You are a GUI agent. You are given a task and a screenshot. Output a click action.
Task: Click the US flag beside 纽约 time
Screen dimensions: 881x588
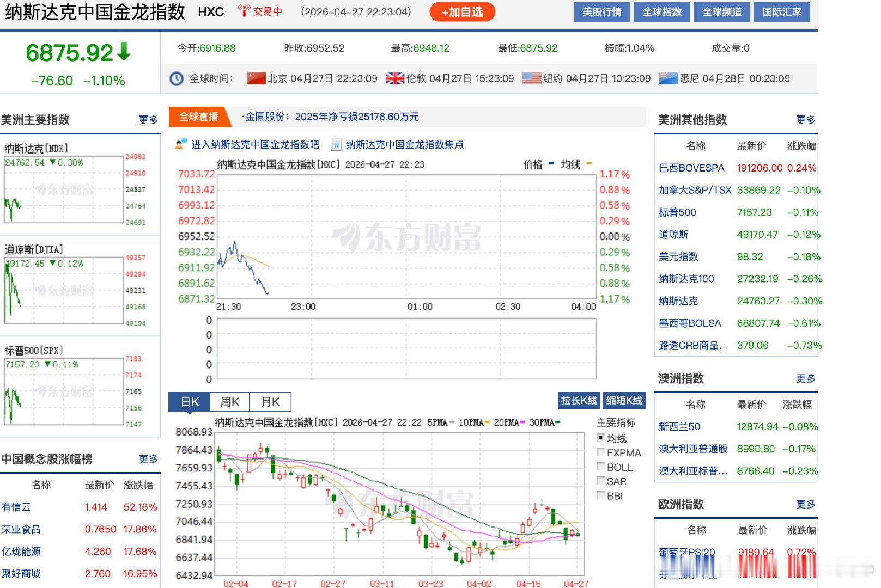coord(532,78)
